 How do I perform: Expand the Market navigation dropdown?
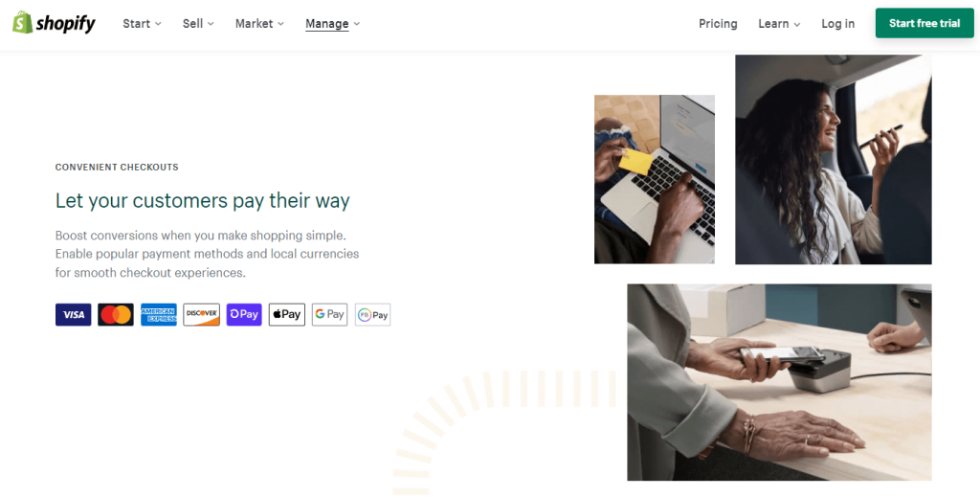point(259,24)
